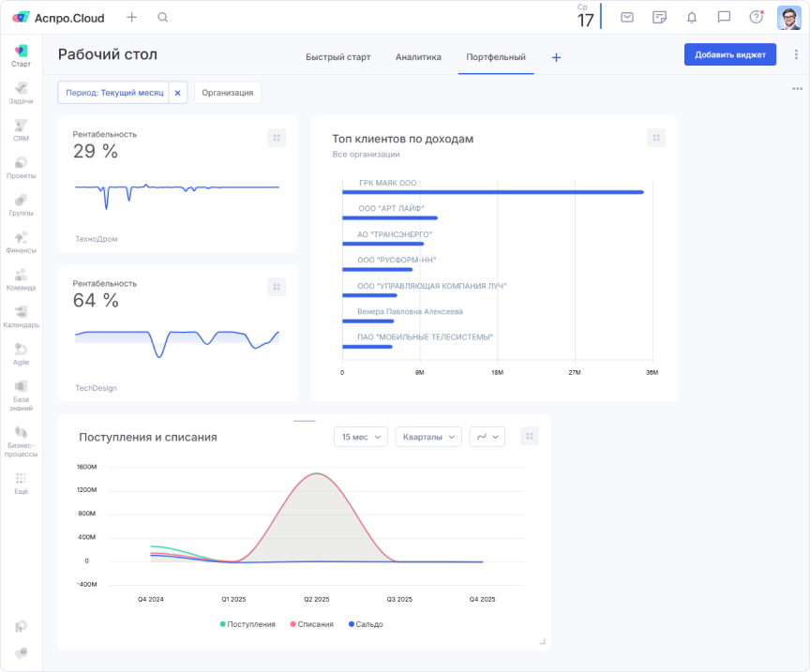The image size is (810, 672).
Task: Open the Кварталы interval dropdown
Action: pyautogui.click(x=427, y=436)
